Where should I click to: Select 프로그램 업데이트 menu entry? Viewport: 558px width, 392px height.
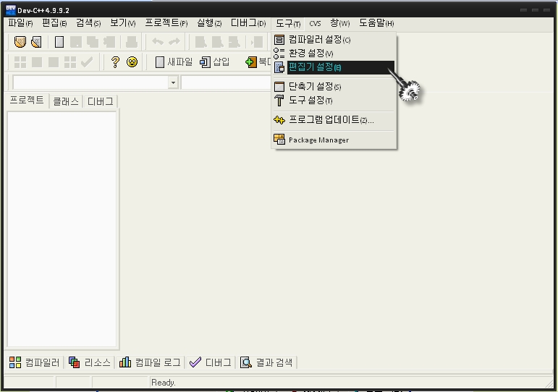coord(334,120)
